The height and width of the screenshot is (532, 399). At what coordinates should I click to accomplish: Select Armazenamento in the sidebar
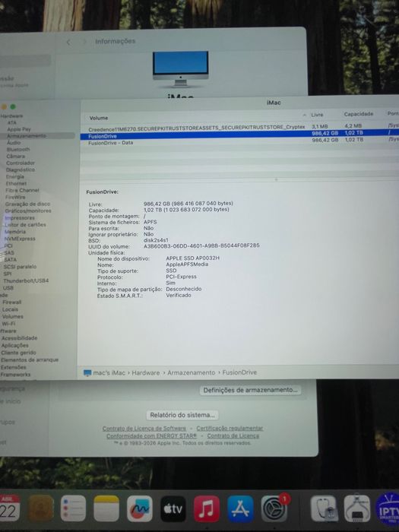pyautogui.click(x=27, y=136)
